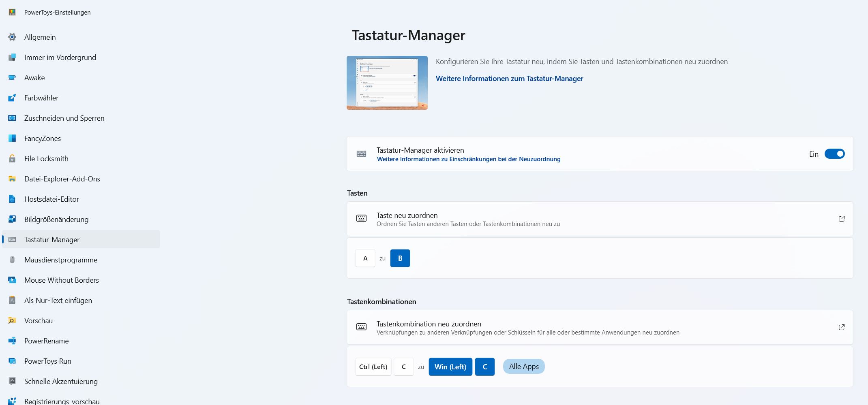Open the Allgemein settings page
This screenshot has height=405, width=868.
(x=81, y=37)
